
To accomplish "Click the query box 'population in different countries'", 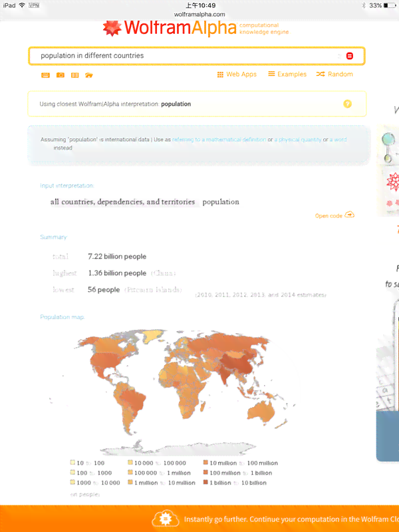I will [197, 56].
